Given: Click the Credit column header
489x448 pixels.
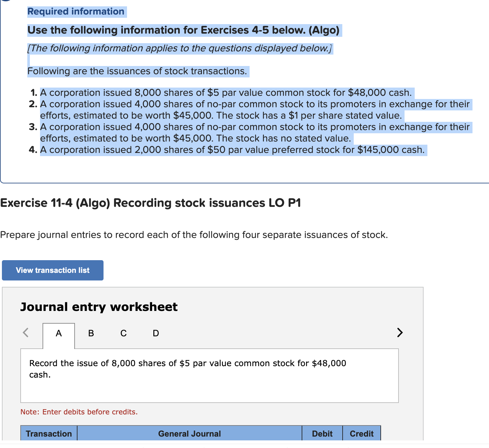Looking at the screenshot, I should tap(362, 434).
